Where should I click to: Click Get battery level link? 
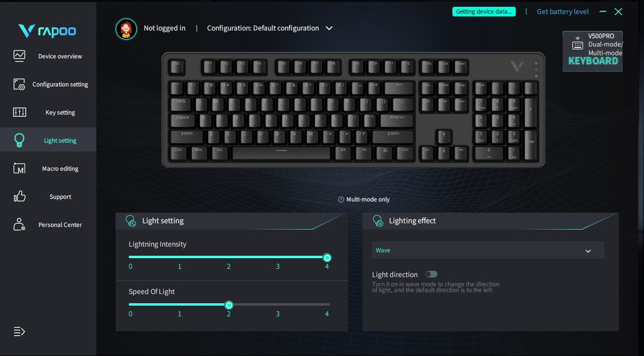[563, 12]
